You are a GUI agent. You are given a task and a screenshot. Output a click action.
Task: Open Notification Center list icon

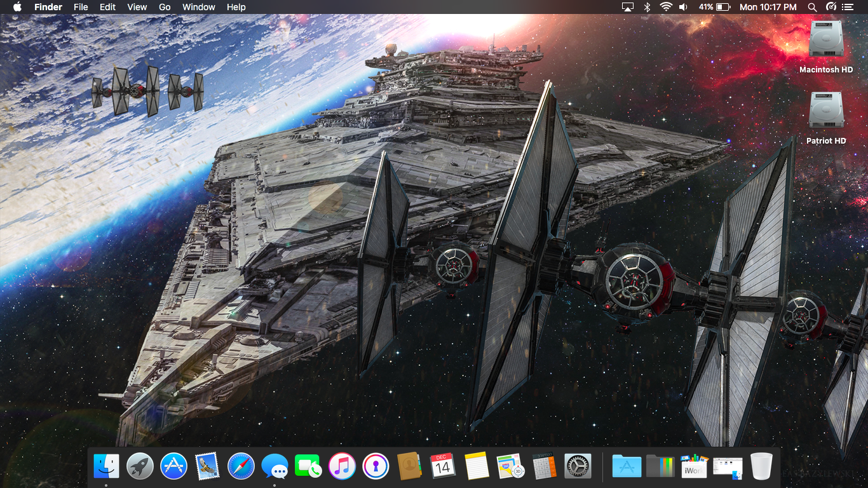(x=848, y=7)
